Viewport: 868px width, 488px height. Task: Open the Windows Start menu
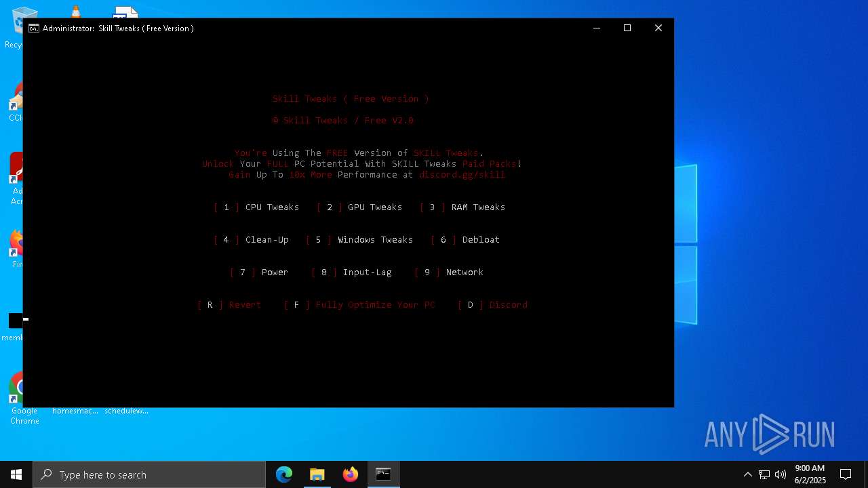(16, 474)
